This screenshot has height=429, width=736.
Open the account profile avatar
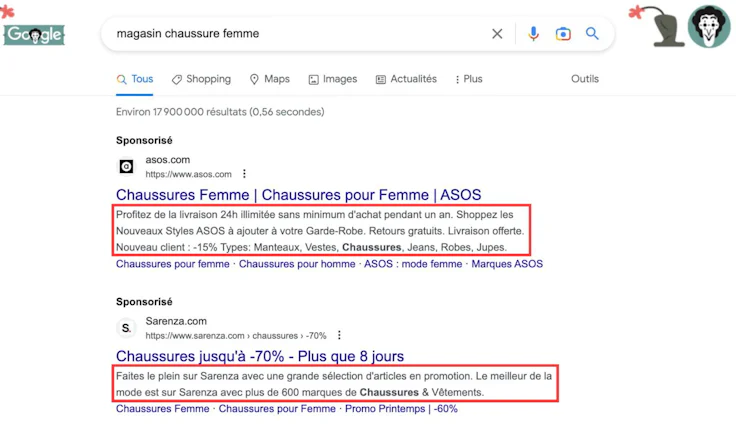(x=709, y=26)
